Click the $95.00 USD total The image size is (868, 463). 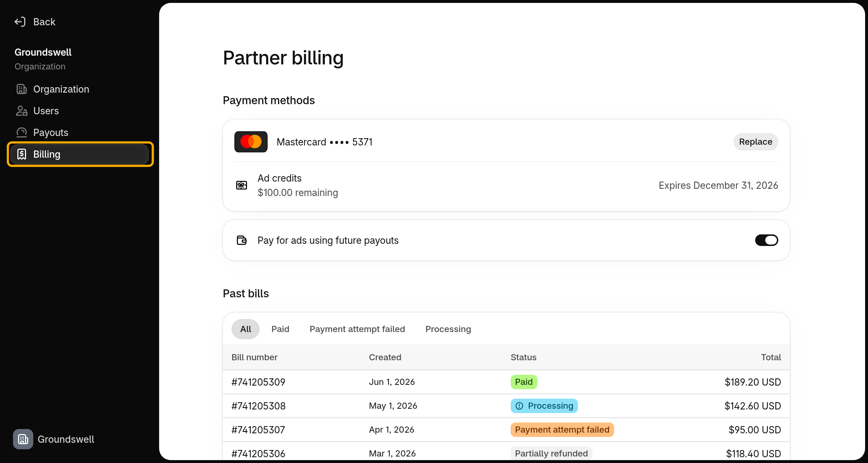click(x=755, y=430)
